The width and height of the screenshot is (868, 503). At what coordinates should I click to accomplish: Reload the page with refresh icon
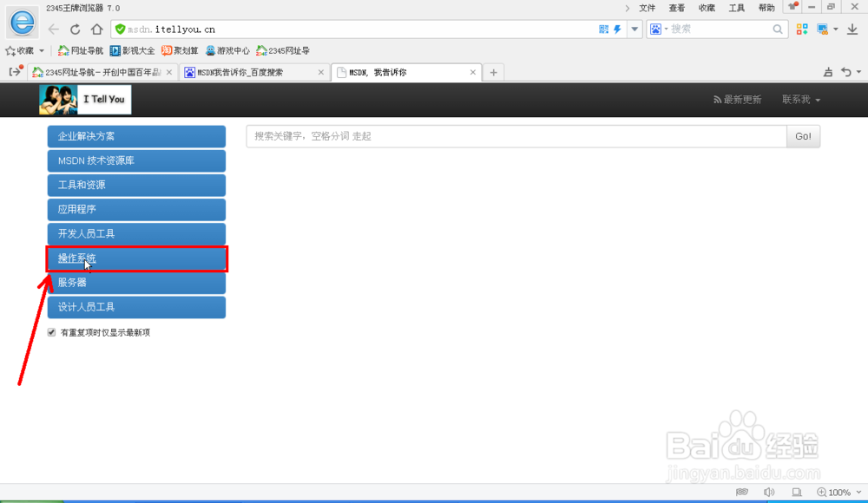click(x=76, y=29)
